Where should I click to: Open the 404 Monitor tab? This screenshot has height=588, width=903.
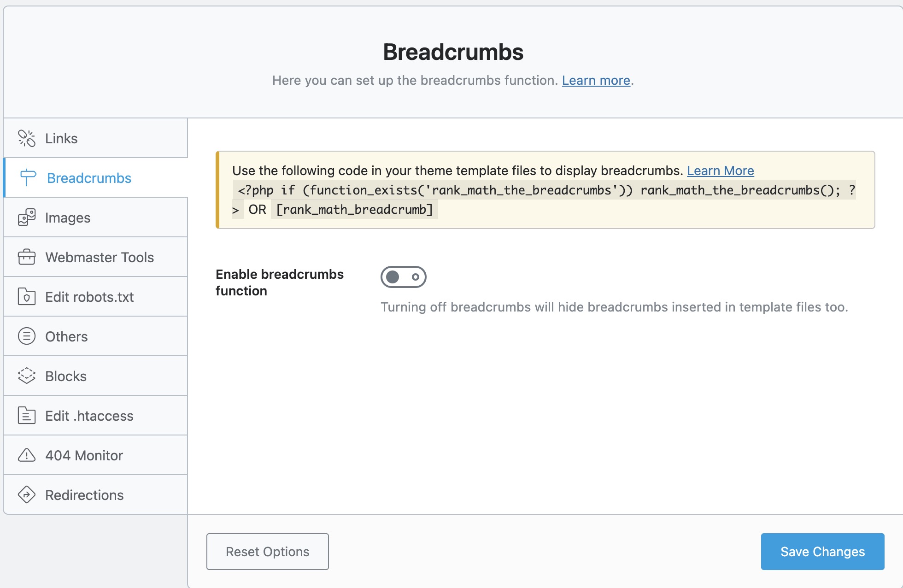[x=96, y=455]
